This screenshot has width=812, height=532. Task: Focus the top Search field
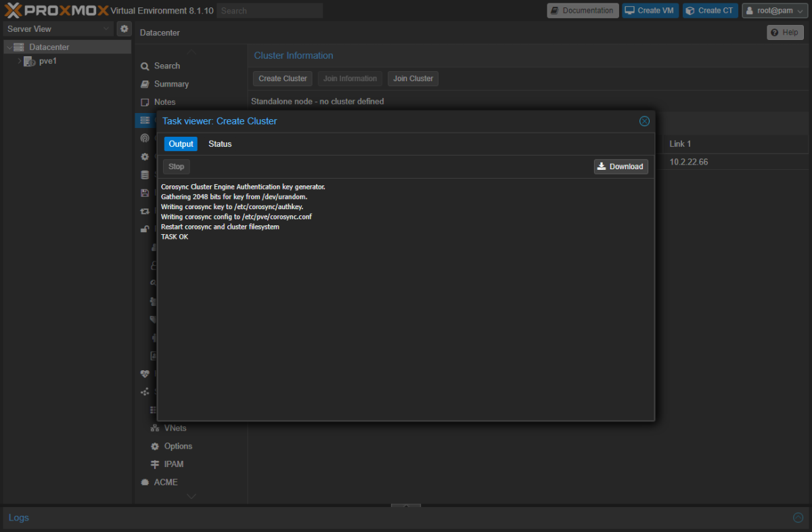270,11
